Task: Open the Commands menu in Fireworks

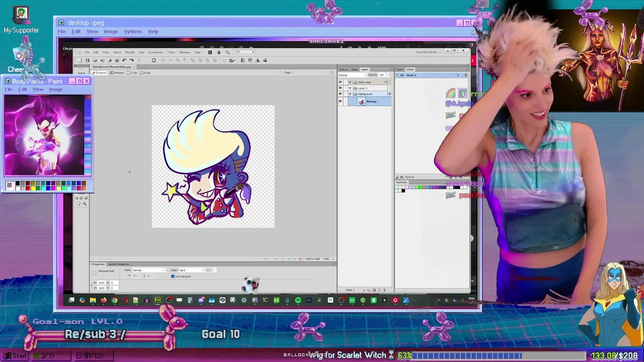Action: [155, 52]
